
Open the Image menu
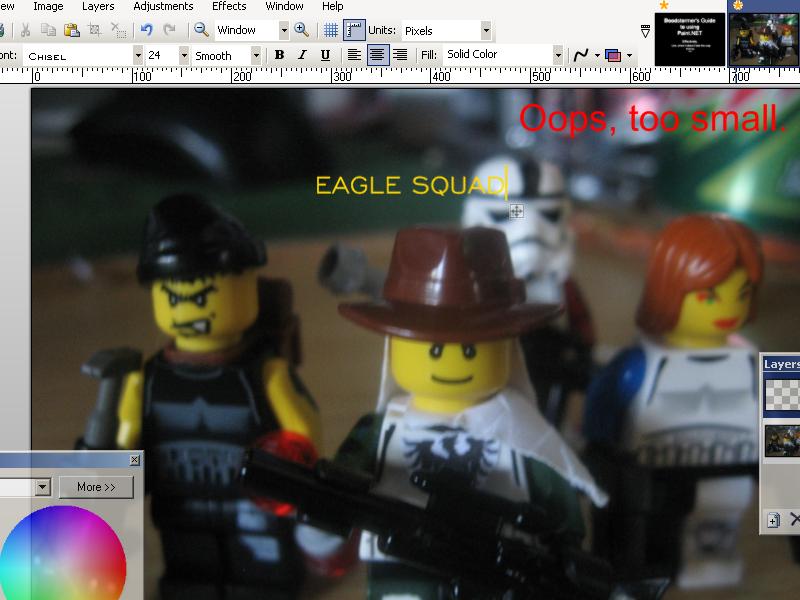[48, 7]
